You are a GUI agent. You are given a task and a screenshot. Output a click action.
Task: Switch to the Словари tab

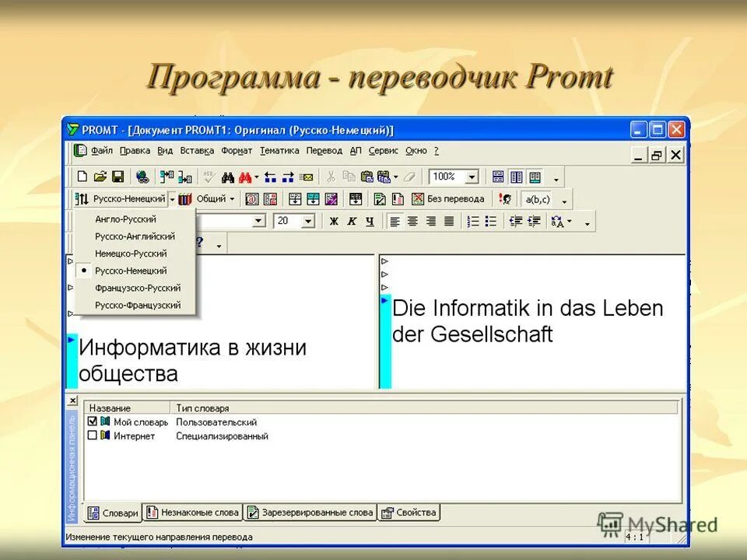pos(114,513)
